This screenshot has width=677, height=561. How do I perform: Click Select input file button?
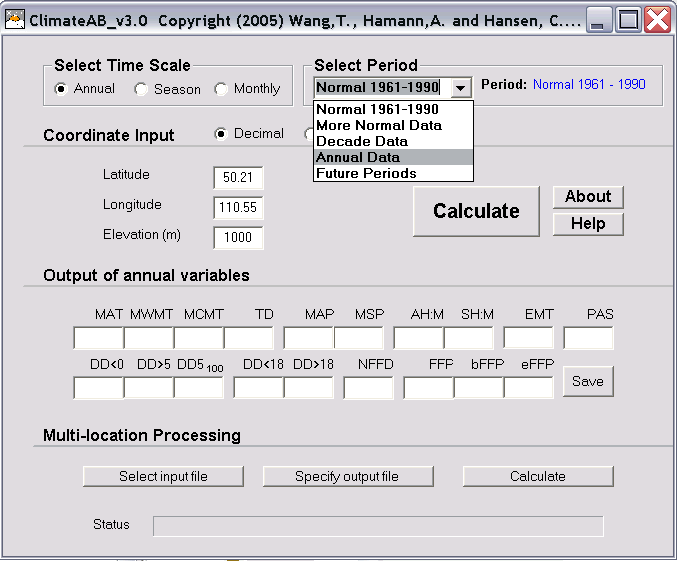pyautogui.click(x=163, y=476)
